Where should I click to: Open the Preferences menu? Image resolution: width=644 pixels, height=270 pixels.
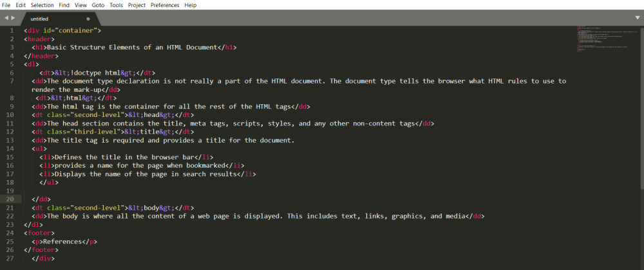[165, 5]
